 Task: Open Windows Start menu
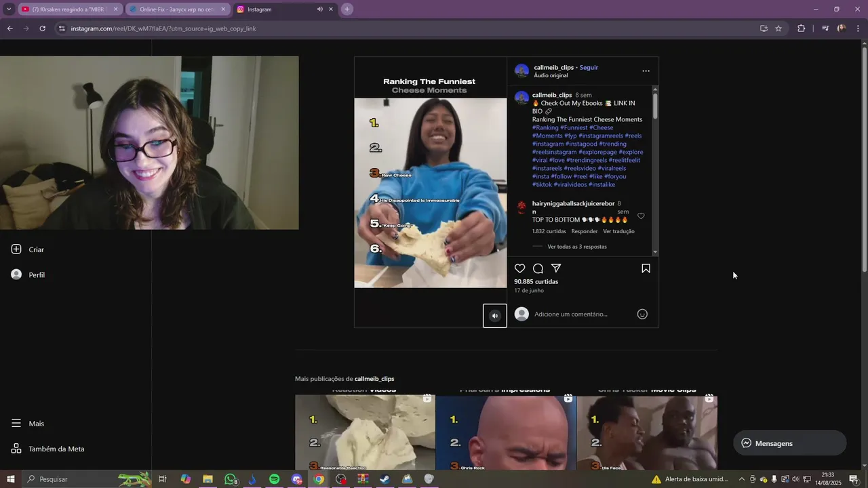point(11,479)
